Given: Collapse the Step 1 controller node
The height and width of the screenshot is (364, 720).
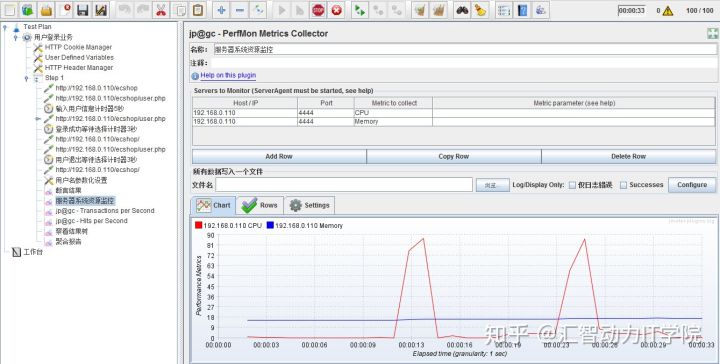Looking at the screenshot, I should [x=27, y=78].
